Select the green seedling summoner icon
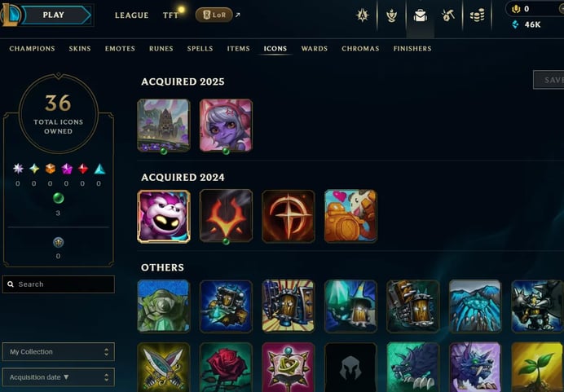This screenshot has height=392, width=564. point(537,368)
